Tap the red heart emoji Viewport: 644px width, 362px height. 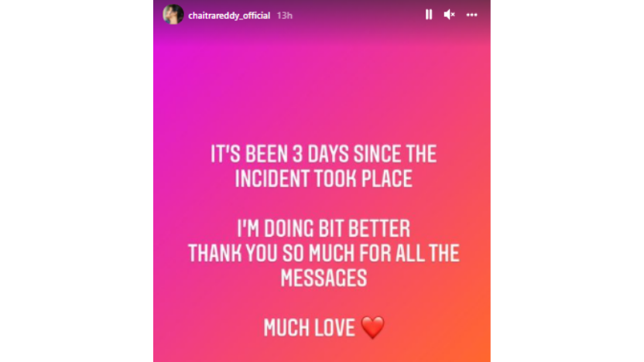(x=373, y=328)
